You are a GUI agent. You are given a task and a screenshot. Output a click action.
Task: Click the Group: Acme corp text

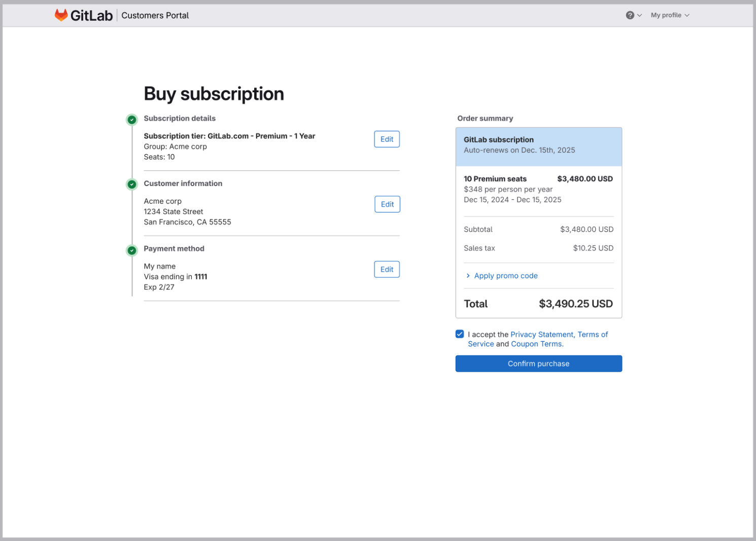point(175,147)
